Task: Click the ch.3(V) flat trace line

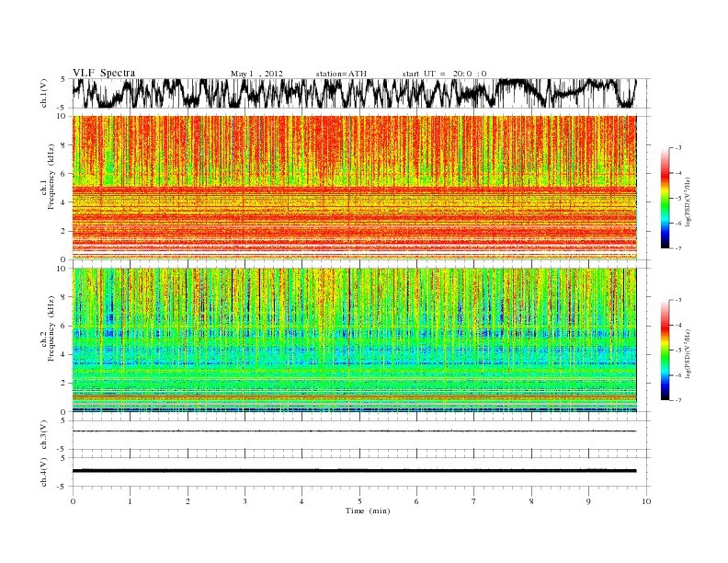Action: [x=355, y=431]
